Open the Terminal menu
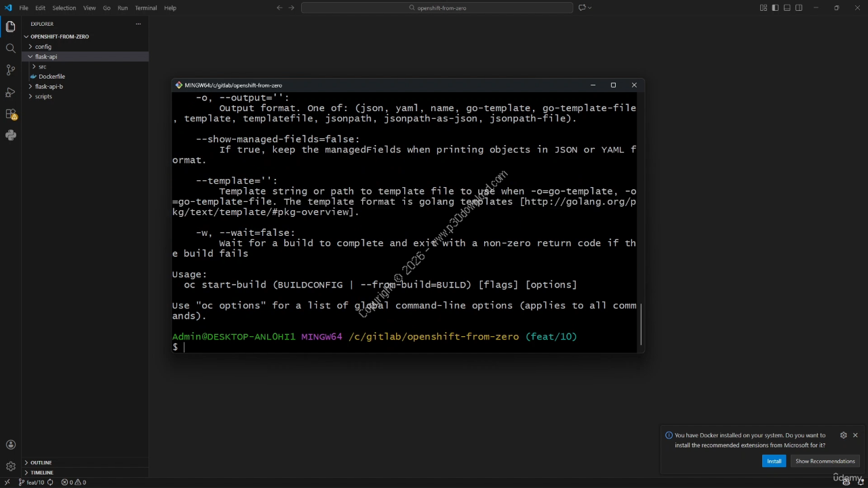 (x=146, y=8)
